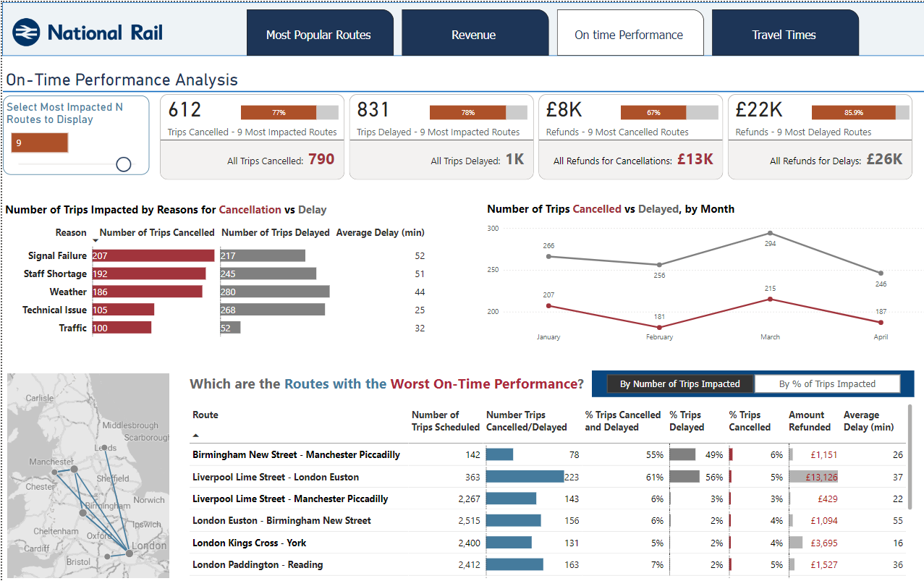The image size is (924, 581).
Task: Select the Weather trips delayed bar
Action: click(x=275, y=292)
